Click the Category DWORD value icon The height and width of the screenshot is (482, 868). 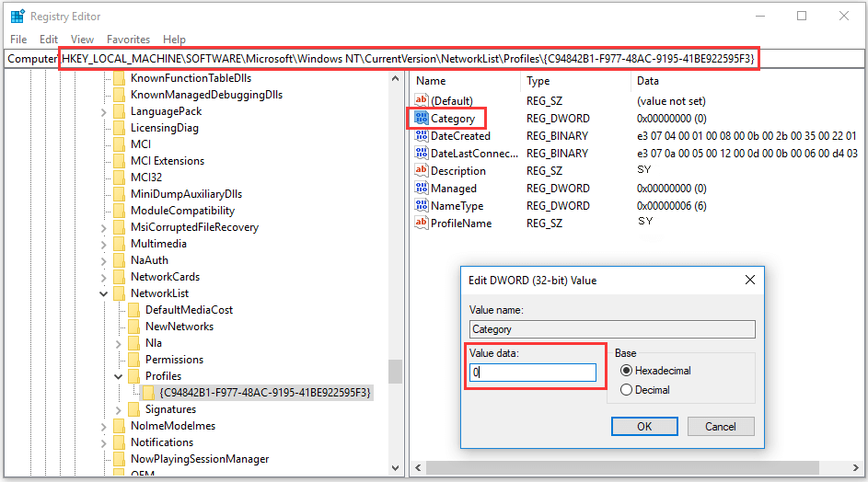pyautogui.click(x=422, y=118)
